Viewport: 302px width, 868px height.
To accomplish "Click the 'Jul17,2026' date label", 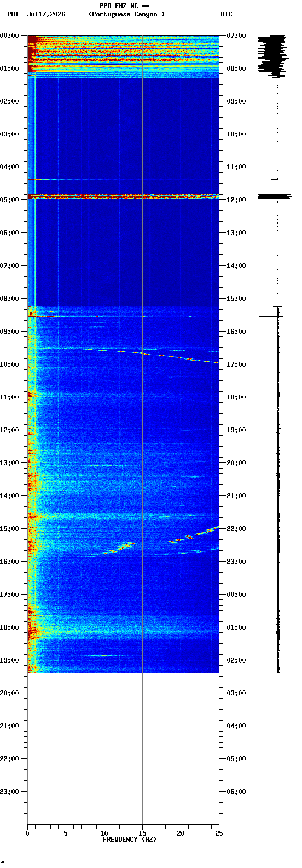I will (46, 14).
